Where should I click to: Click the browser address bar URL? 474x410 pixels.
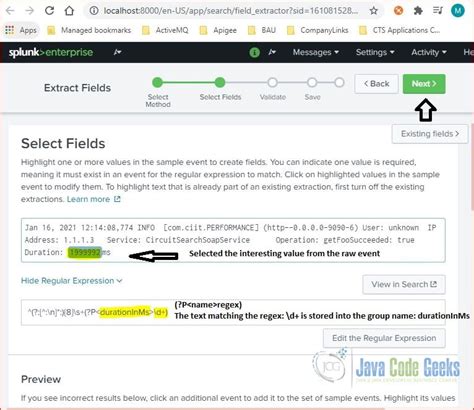click(x=231, y=11)
